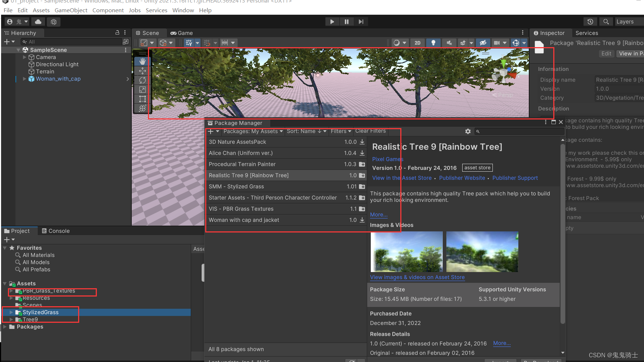Screen dimensions: 644x362
Task: Open the Filters dropdown in Package Manager
Action: (341, 131)
